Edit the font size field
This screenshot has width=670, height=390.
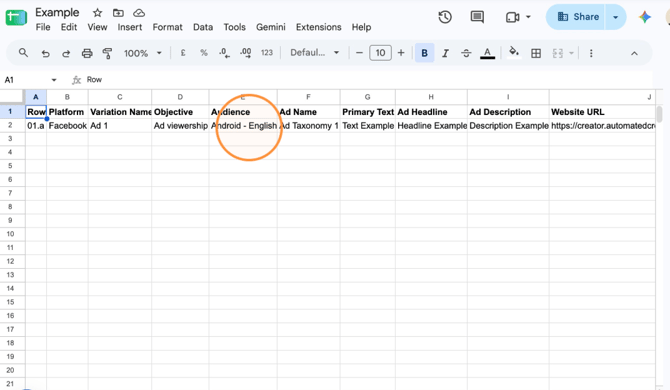point(380,53)
